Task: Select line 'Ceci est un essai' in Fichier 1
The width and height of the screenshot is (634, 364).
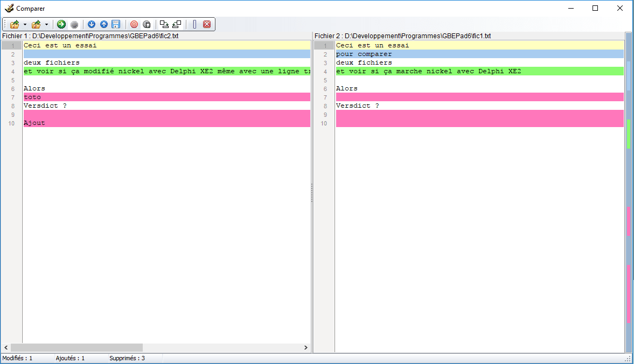Action: (x=166, y=45)
